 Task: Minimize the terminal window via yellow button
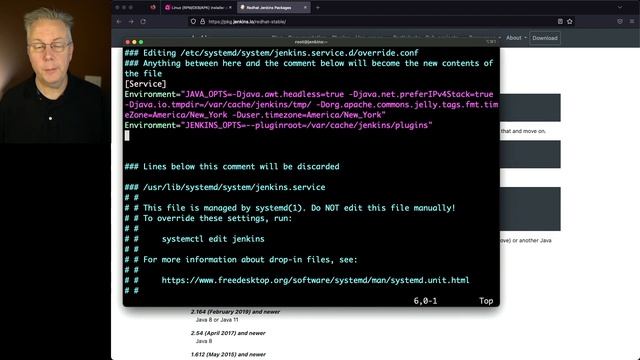(x=134, y=42)
